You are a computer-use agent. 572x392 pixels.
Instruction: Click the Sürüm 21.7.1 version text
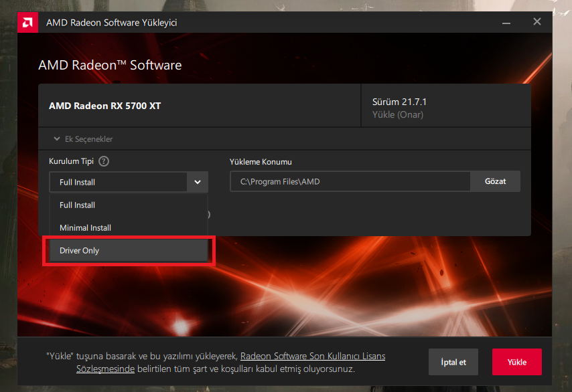(399, 102)
